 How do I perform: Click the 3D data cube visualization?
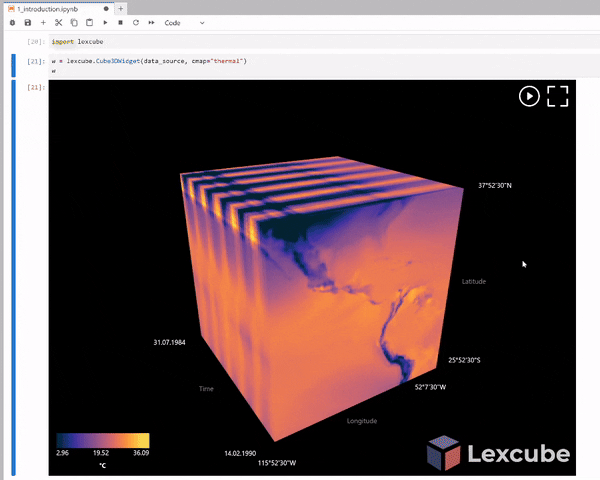(x=321, y=299)
